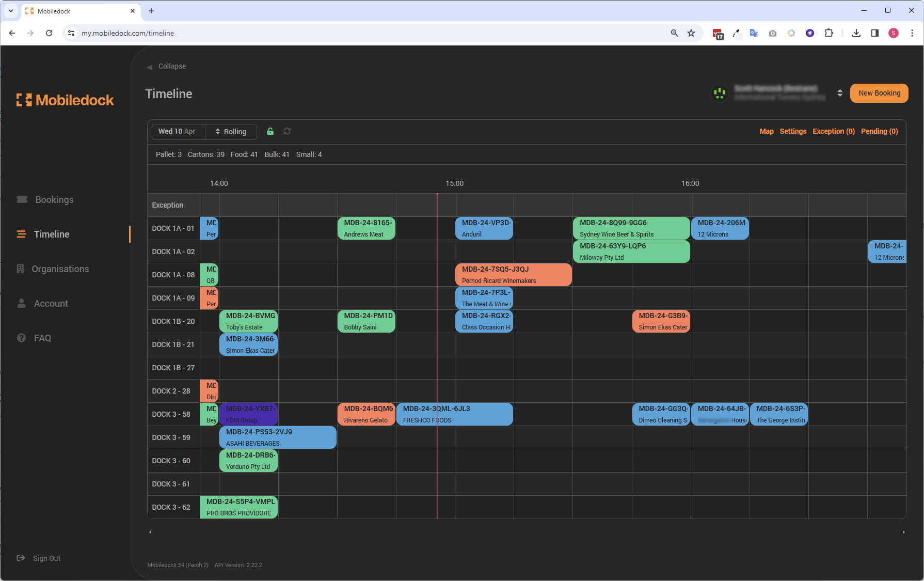Open Exception (0) link
This screenshot has height=581, width=924.
point(833,131)
